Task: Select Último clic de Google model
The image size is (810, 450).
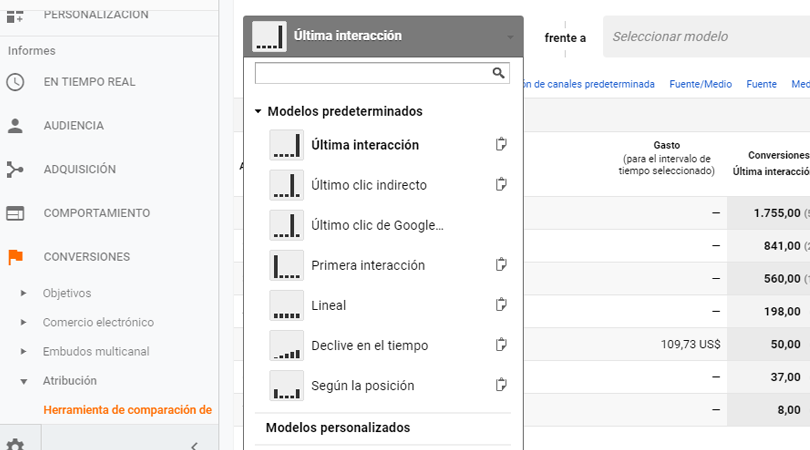Action: coord(377,225)
